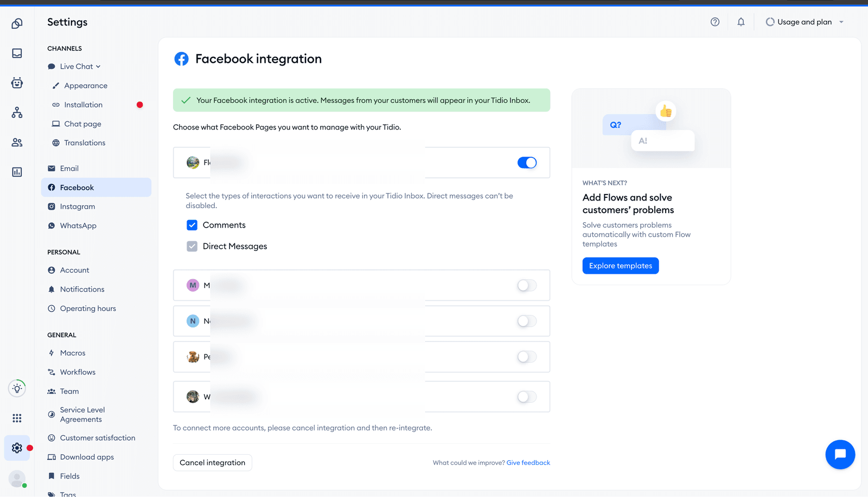
Task: Open Workflows settings
Action: tap(78, 372)
